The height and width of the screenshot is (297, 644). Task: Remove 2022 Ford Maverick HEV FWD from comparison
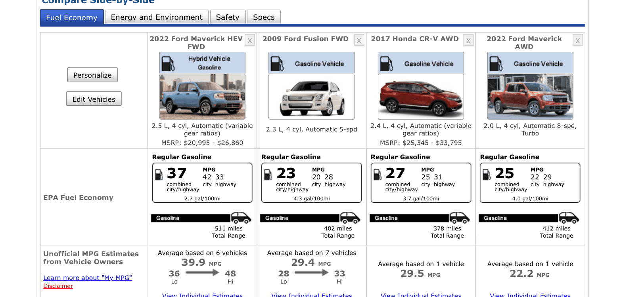tap(250, 40)
